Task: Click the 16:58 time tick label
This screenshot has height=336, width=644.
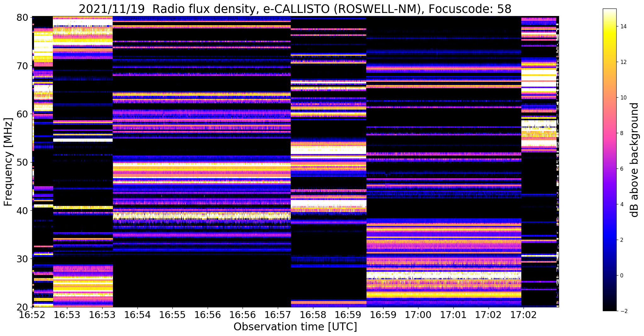Action: pos(313,315)
